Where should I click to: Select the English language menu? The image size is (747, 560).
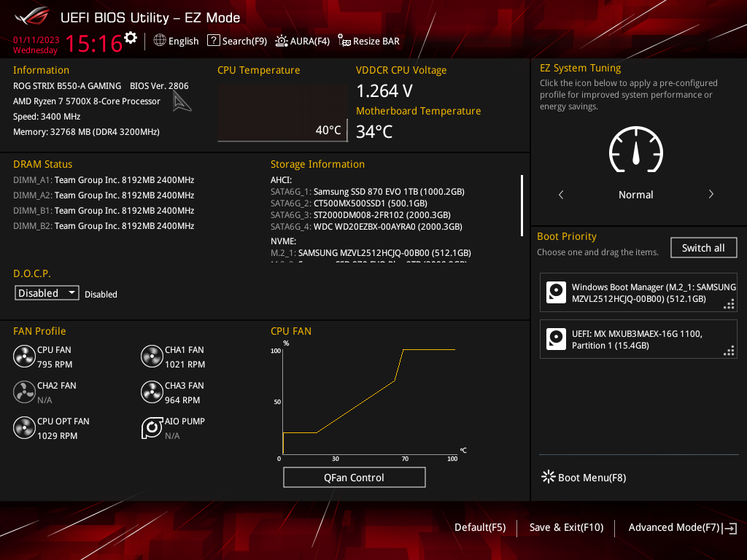click(176, 41)
